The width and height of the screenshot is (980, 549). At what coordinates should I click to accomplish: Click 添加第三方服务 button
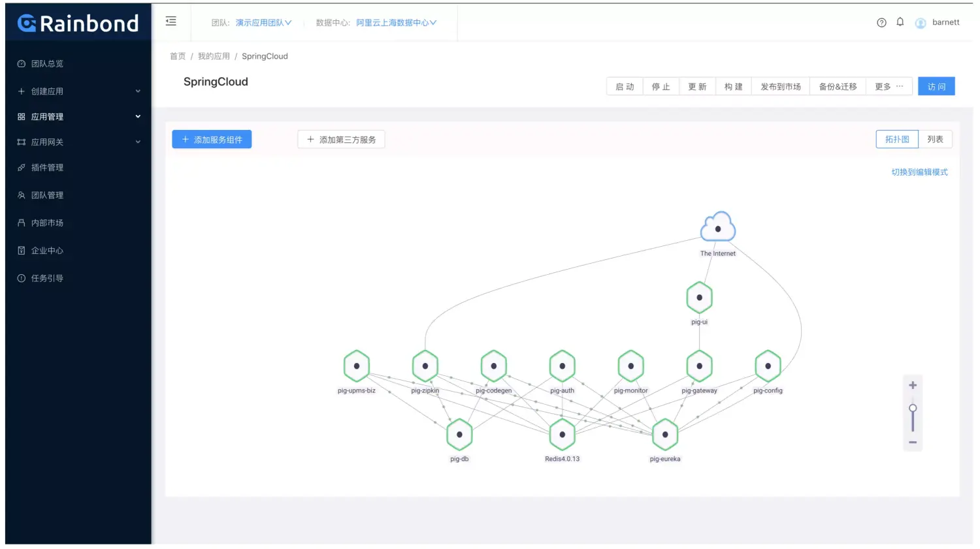341,140
